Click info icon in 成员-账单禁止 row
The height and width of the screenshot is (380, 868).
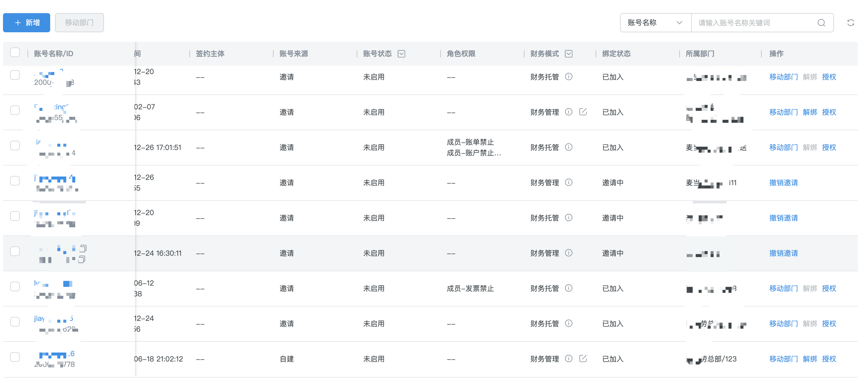[x=568, y=147]
